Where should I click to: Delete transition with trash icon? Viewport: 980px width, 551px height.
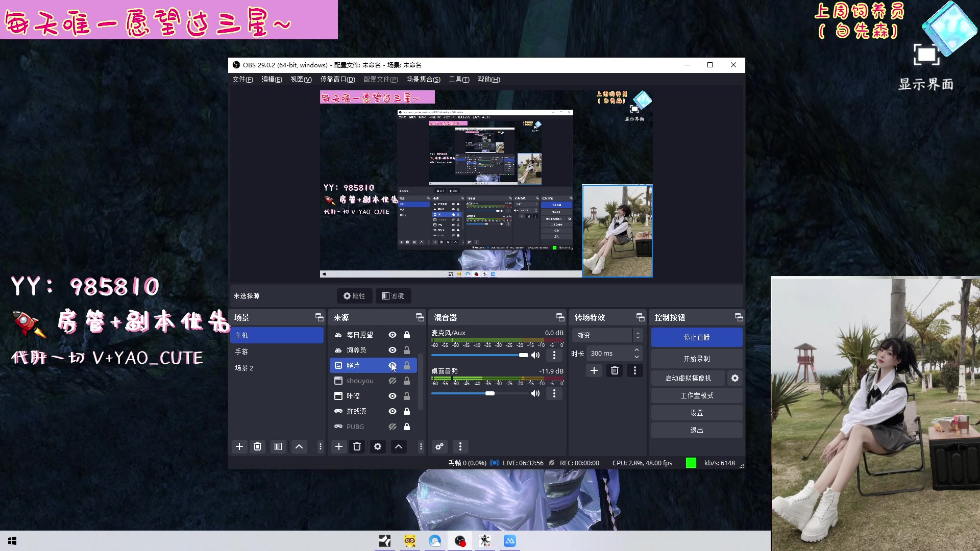pos(615,371)
